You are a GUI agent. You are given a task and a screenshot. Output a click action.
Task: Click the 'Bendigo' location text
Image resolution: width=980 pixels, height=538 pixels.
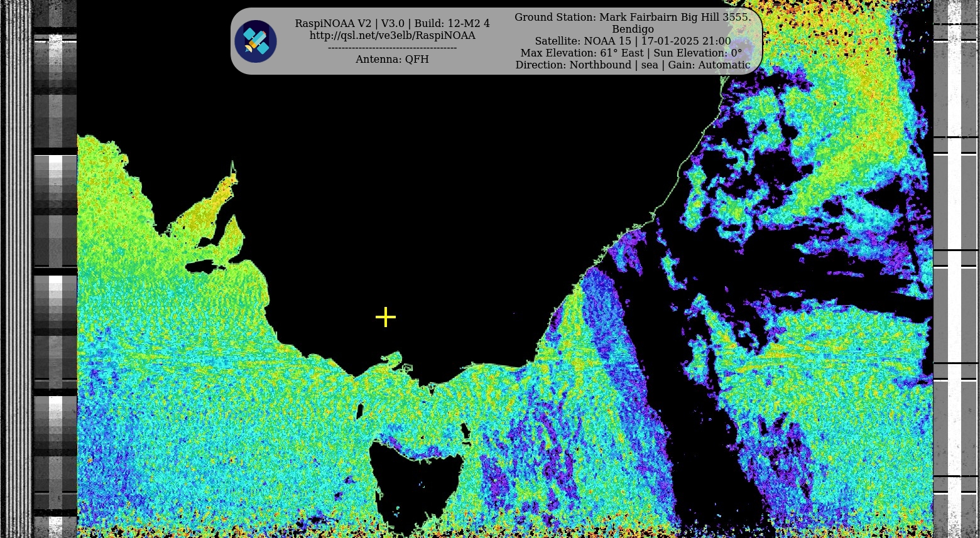click(x=633, y=30)
